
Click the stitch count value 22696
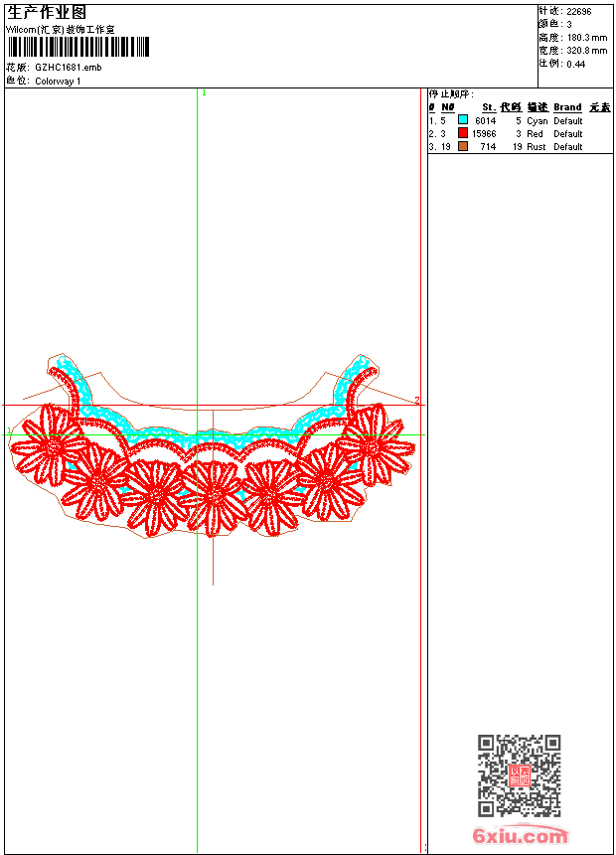click(x=579, y=12)
